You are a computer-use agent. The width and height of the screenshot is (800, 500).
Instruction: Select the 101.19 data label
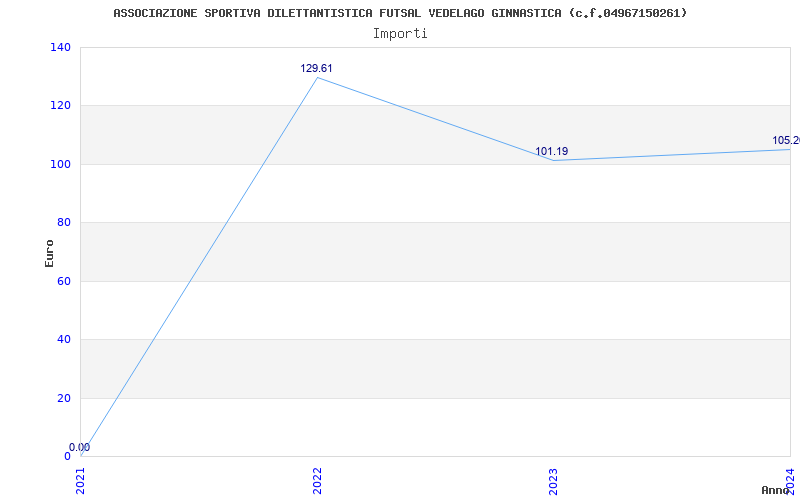(x=552, y=152)
